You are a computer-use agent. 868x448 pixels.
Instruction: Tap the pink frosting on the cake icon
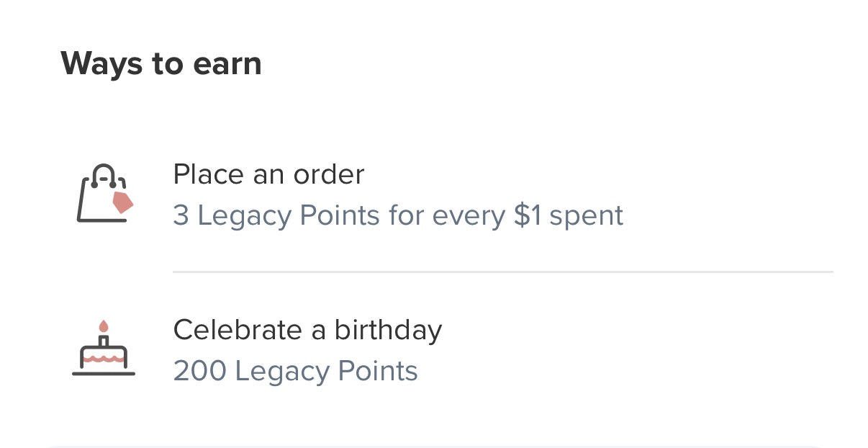click(x=104, y=357)
